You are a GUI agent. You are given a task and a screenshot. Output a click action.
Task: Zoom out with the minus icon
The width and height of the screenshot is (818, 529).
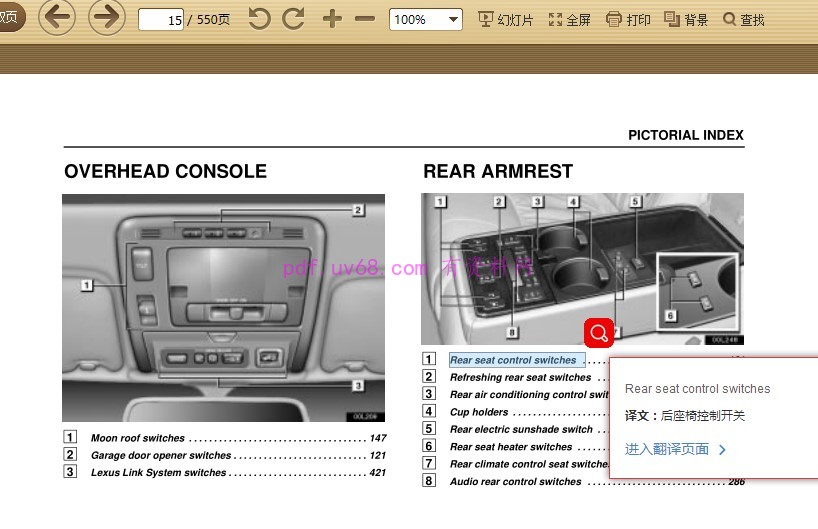(365, 19)
